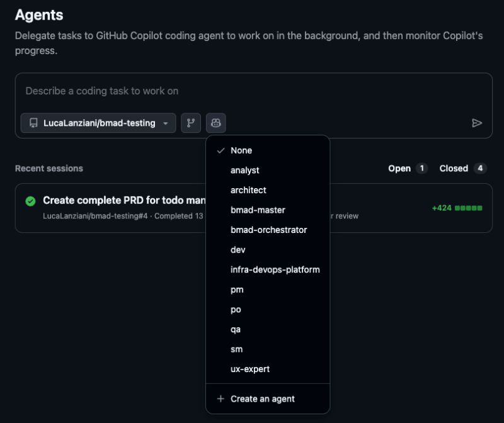
Task: Select the ux-expert agent option
Action: pyautogui.click(x=250, y=369)
